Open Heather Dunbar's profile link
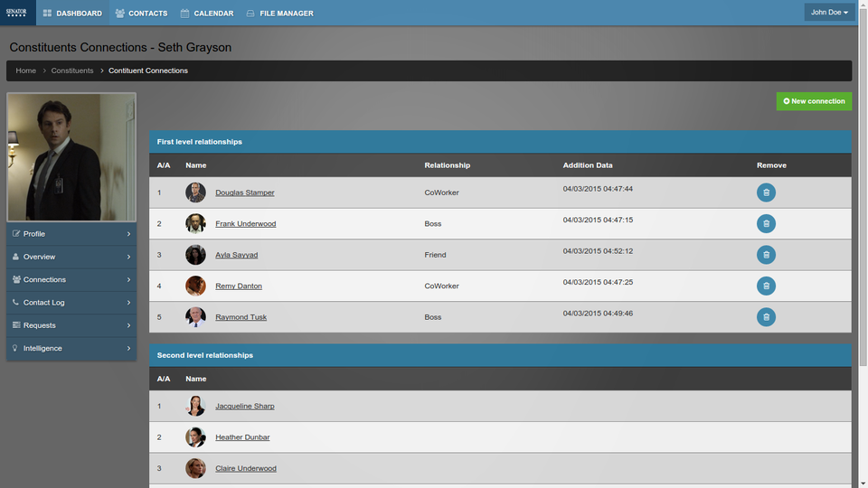The height and width of the screenshot is (488, 868). [242, 437]
